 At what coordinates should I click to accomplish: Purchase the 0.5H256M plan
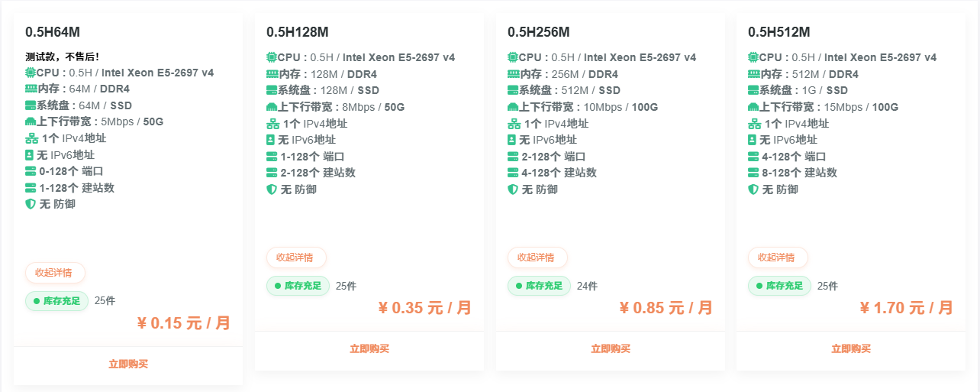tap(611, 348)
